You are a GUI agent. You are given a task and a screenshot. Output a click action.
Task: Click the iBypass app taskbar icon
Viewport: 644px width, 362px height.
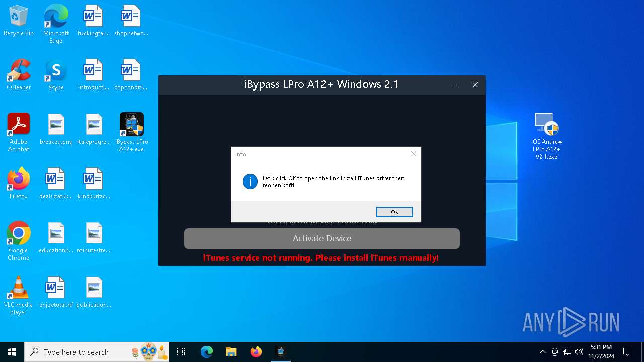[281, 352]
